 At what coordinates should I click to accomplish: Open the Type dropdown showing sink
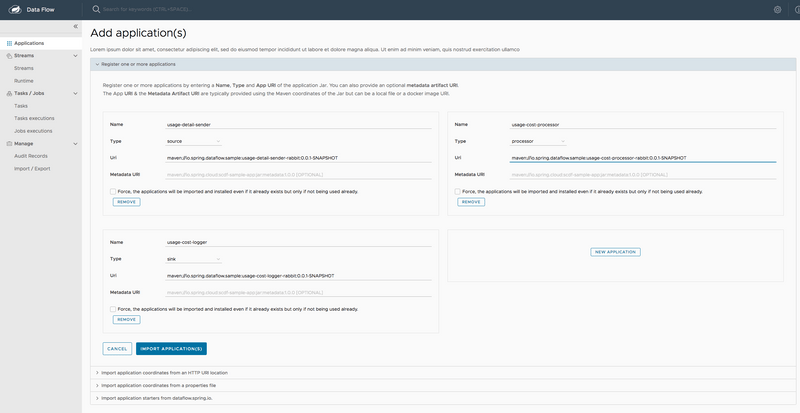pyautogui.click(x=194, y=259)
